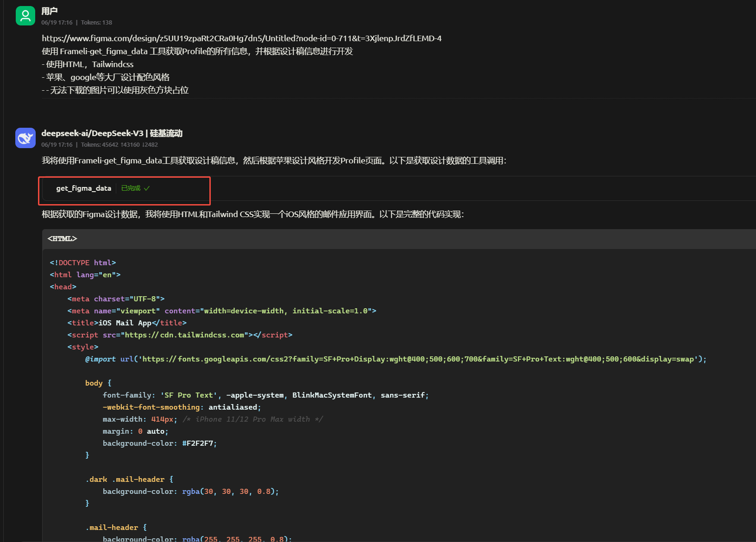This screenshot has width=756, height=542.
Task: Click the line 使用HTML, Tailwindcss
Action: 88,64
